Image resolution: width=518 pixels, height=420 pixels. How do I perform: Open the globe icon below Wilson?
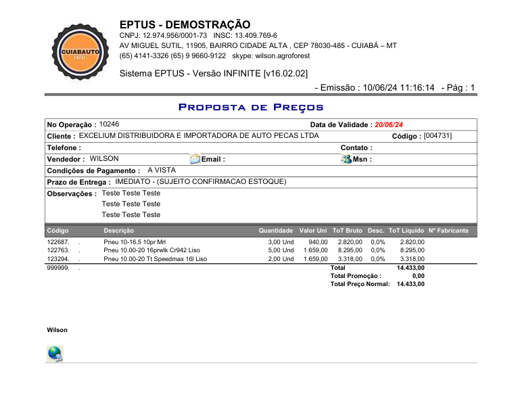[55, 354]
